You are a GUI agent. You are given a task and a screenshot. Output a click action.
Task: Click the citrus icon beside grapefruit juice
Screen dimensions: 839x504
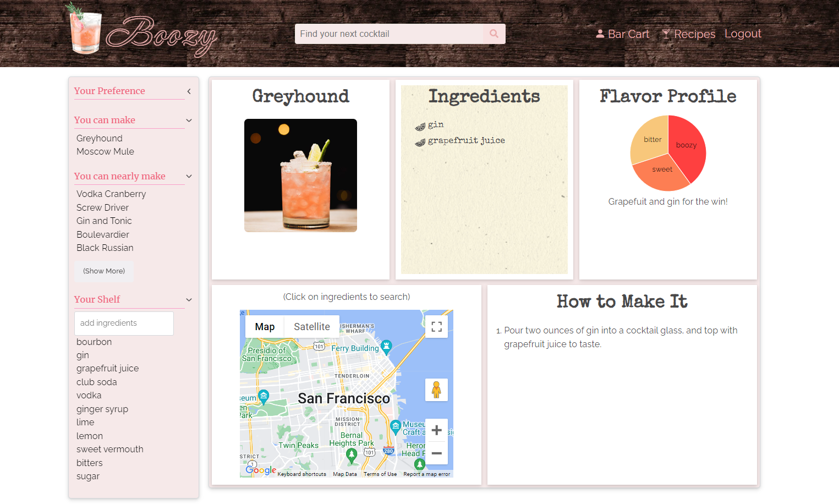[420, 143]
